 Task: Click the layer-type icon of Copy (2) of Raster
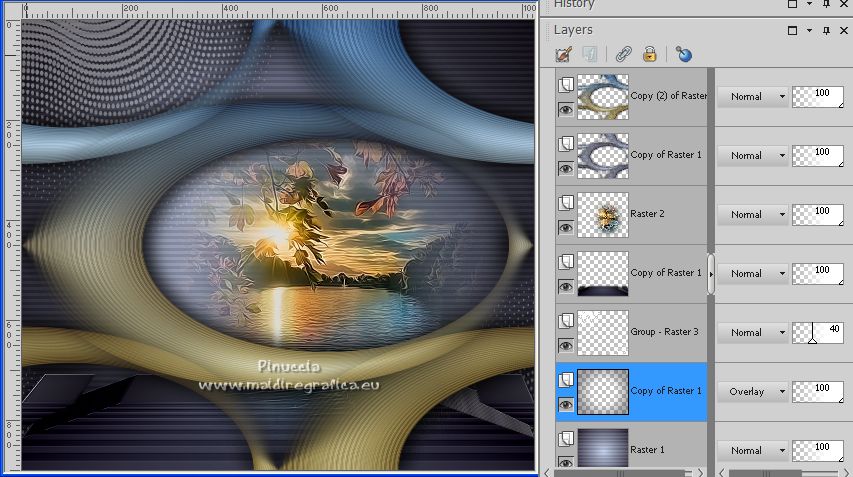[x=566, y=85]
